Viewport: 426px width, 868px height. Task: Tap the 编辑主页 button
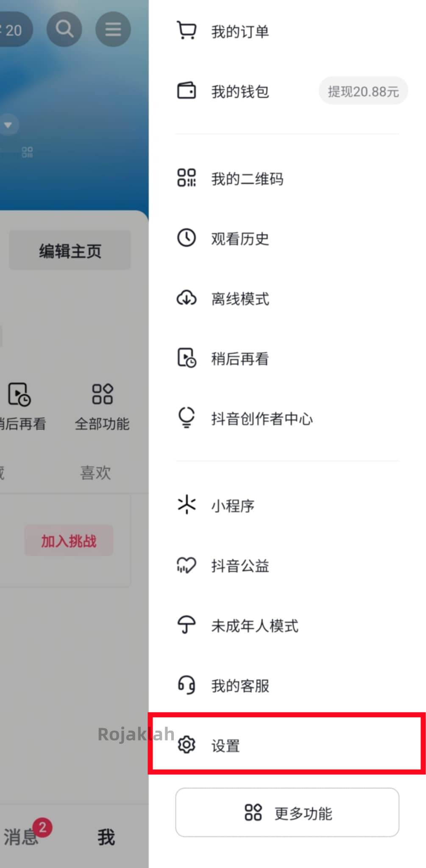coord(70,250)
